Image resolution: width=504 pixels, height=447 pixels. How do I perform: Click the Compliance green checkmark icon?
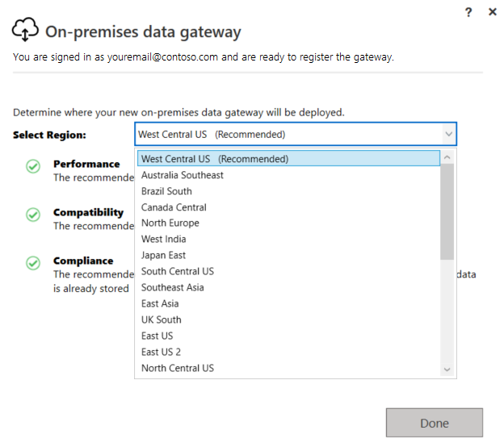tap(33, 264)
